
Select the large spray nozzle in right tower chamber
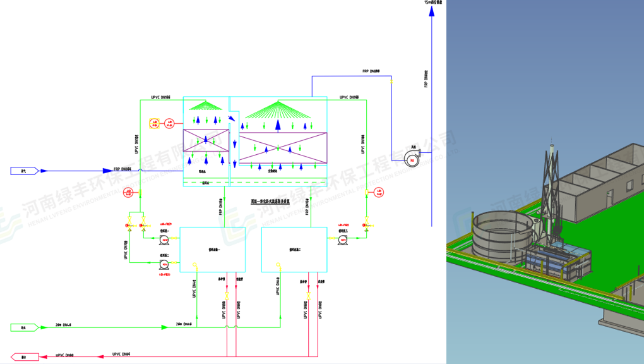click(x=277, y=110)
